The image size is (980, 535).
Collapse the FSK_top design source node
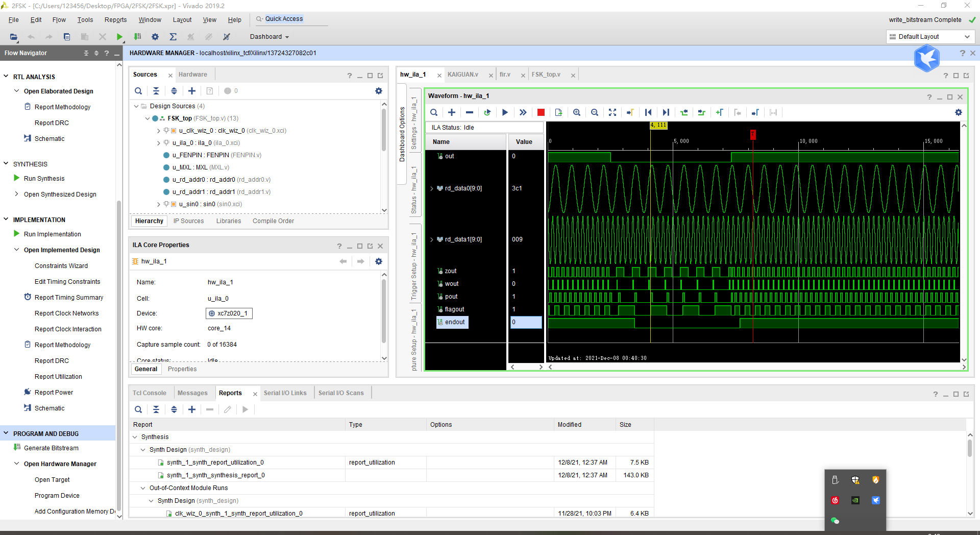(x=148, y=118)
